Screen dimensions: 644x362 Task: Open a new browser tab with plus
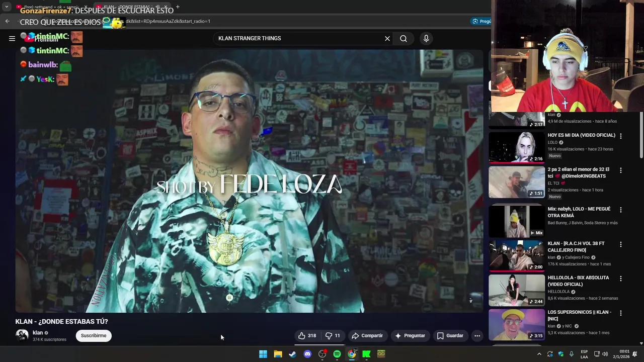click(177, 7)
